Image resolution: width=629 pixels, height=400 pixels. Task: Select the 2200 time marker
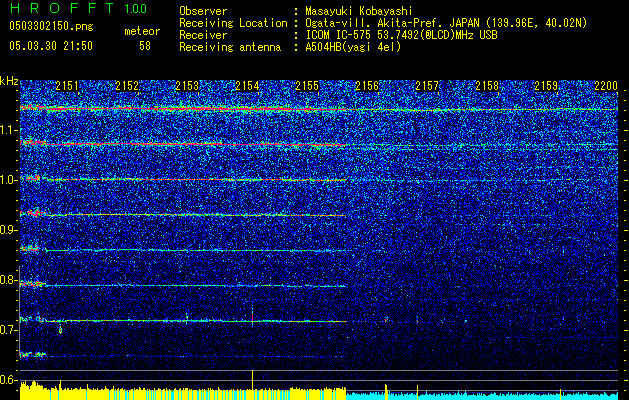coord(605,87)
